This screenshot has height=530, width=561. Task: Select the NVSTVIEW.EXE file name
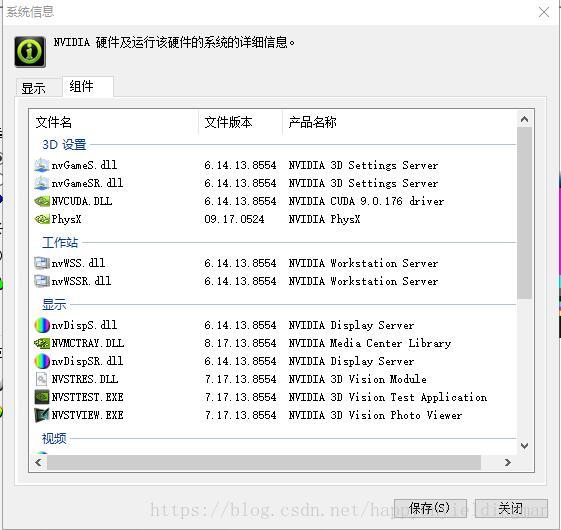(87, 415)
